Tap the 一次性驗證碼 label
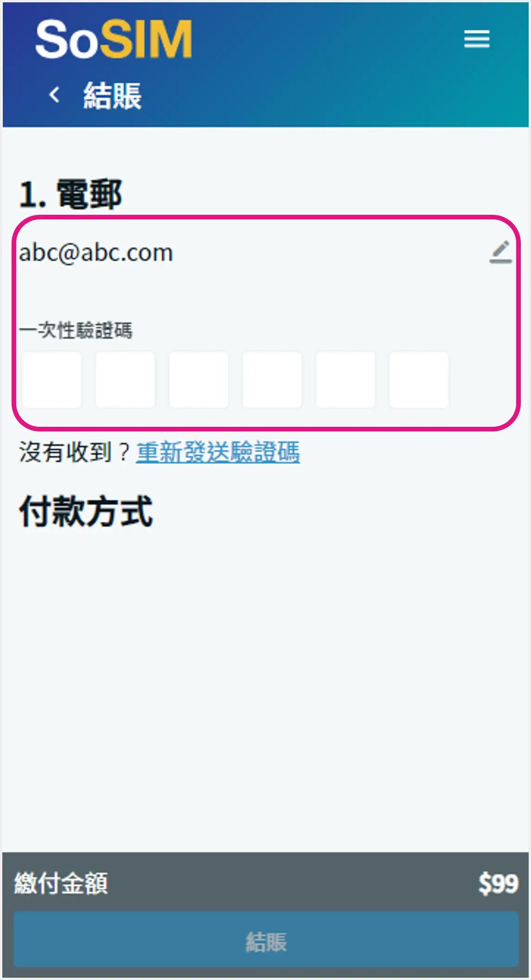531x980 pixels. [76, 331]
